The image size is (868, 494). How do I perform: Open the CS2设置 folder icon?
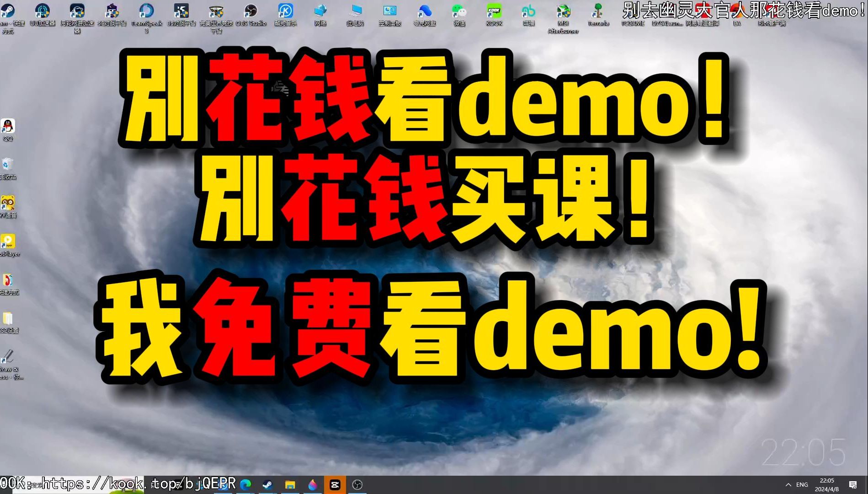click(x=9, y=322)
